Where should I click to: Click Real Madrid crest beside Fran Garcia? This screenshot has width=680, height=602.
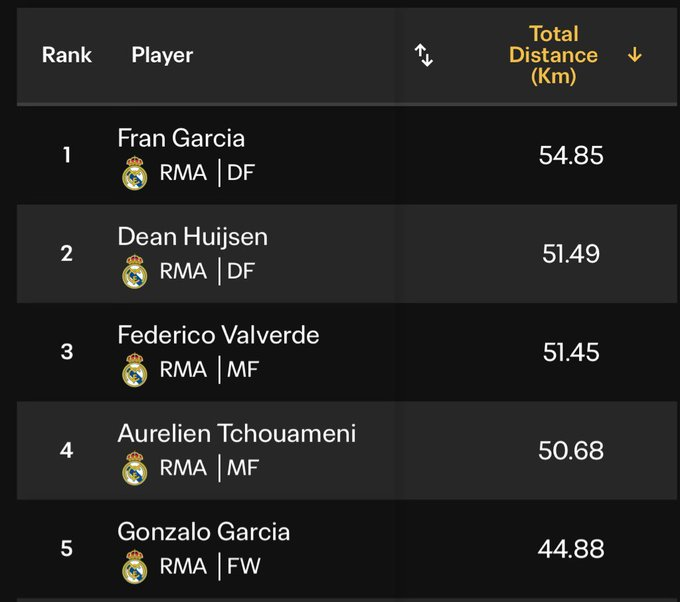(x=135, y=173)
